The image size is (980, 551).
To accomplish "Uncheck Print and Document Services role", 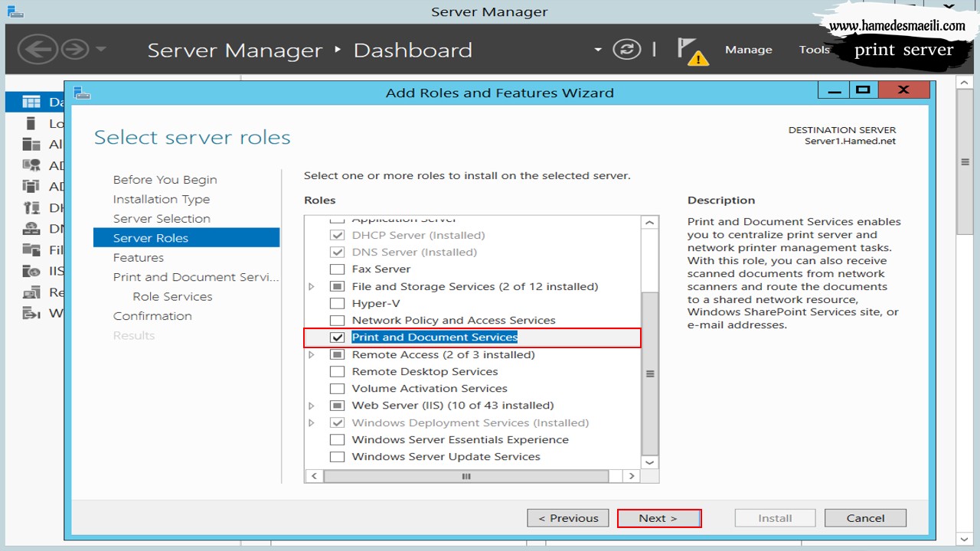I will tap(337, 337).
